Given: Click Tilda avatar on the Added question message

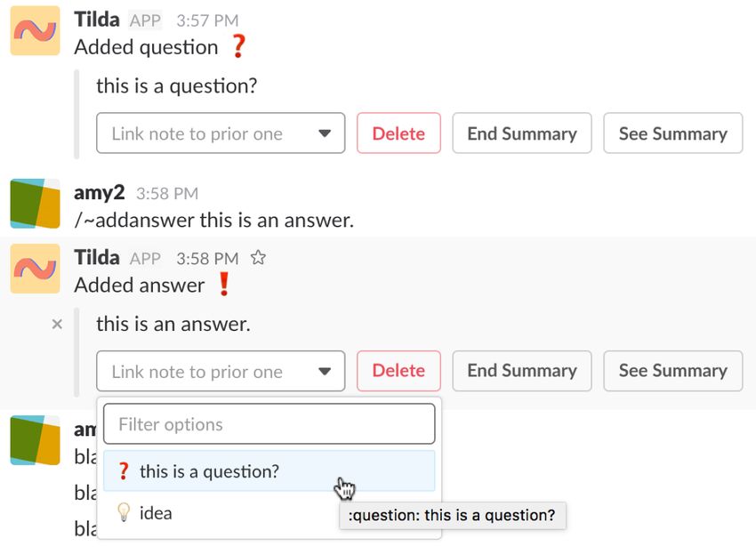Looking at the screenshot, I should (x=36, y=31).
